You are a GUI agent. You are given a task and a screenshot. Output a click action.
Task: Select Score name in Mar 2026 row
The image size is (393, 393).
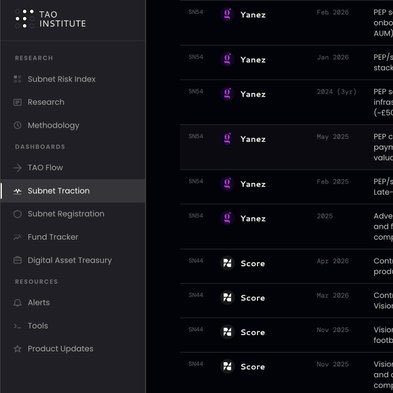pos(253,298)
